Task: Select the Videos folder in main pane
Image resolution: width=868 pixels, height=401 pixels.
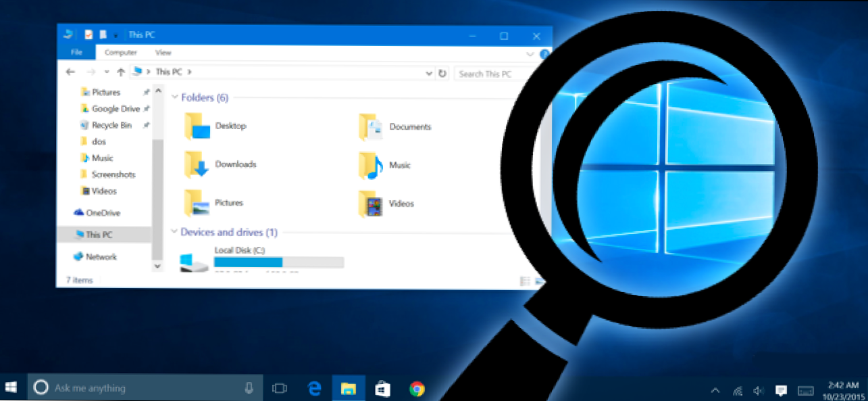Action: tap(371, 203)
